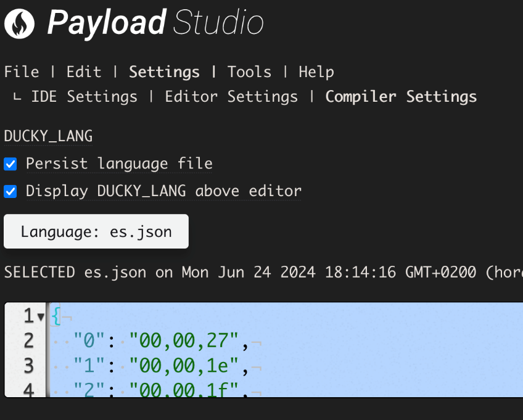This screenshot has height=420, width=523.
Task: Click the Persist language file label
Action: (119, 164)
